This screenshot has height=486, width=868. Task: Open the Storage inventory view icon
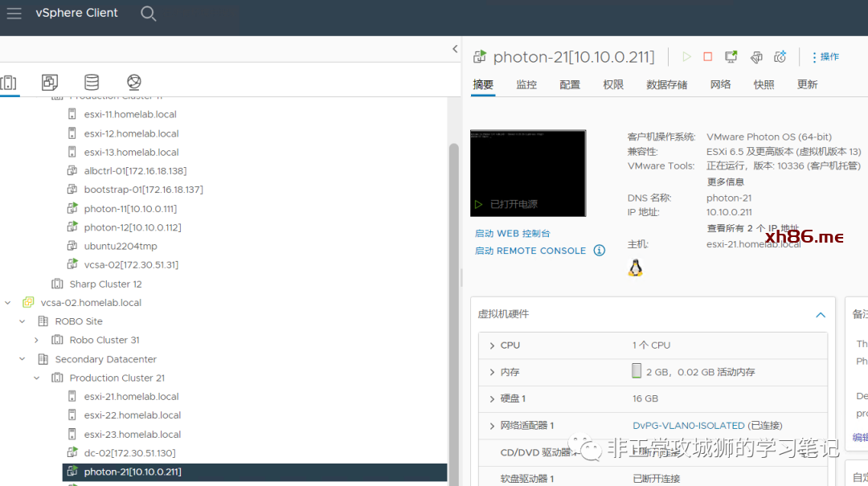pyautogui.click(x=92, y=82)
